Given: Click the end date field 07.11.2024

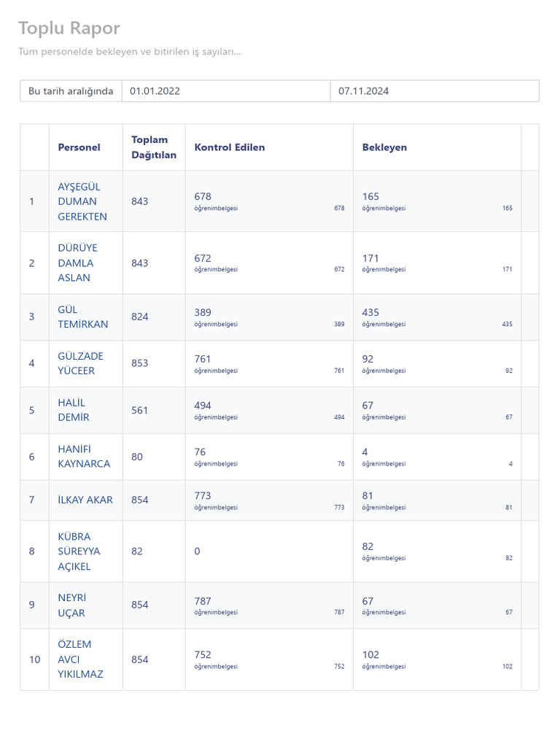Looking at the screenshot, I should (435, 91).
